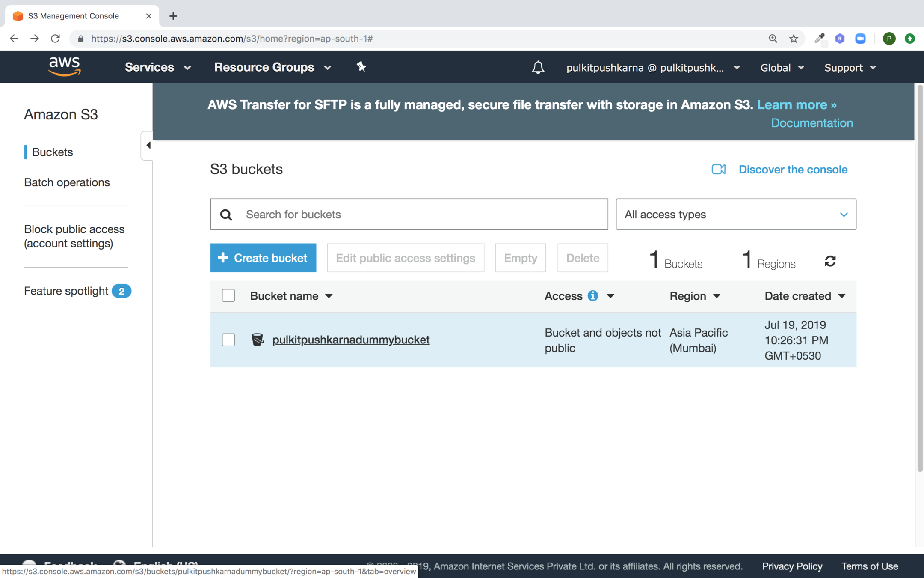
Task: Click the AWS logo home icon
Action: pyautogui.click(x=65, y=67)
